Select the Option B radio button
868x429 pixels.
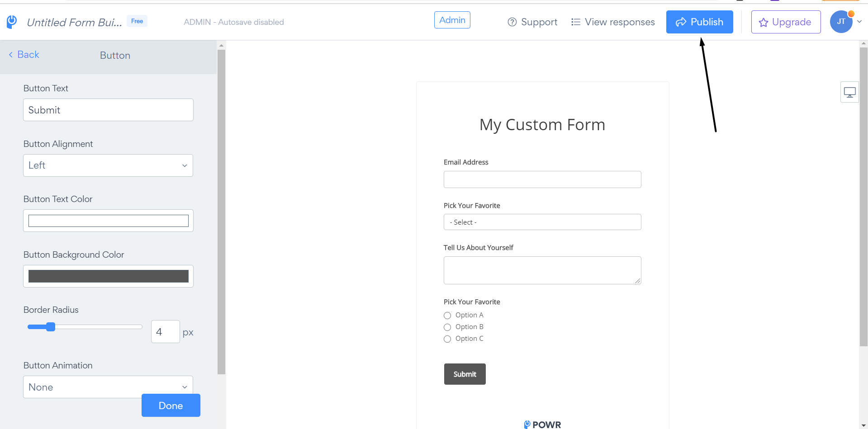[x=447, y=327]
